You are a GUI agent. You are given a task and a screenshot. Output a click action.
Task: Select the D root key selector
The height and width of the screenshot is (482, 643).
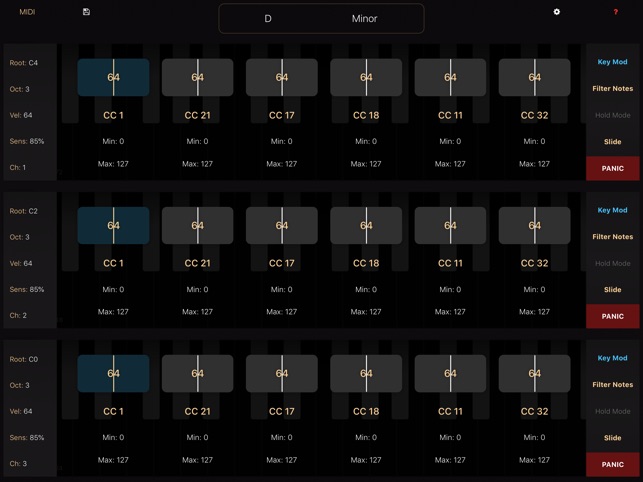coord(268,19)
